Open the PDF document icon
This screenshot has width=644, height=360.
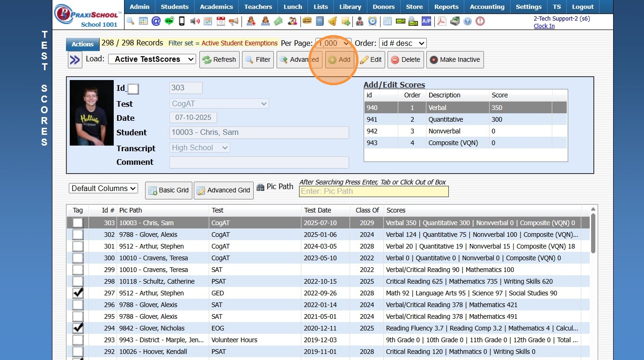[x=441, y=21]
